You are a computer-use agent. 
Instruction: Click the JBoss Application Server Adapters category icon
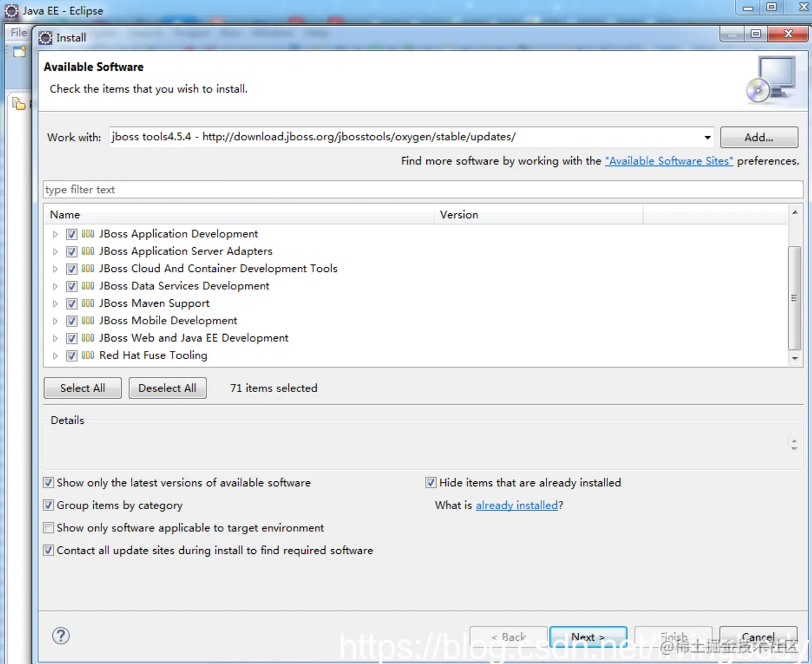[x=88, y=251]
